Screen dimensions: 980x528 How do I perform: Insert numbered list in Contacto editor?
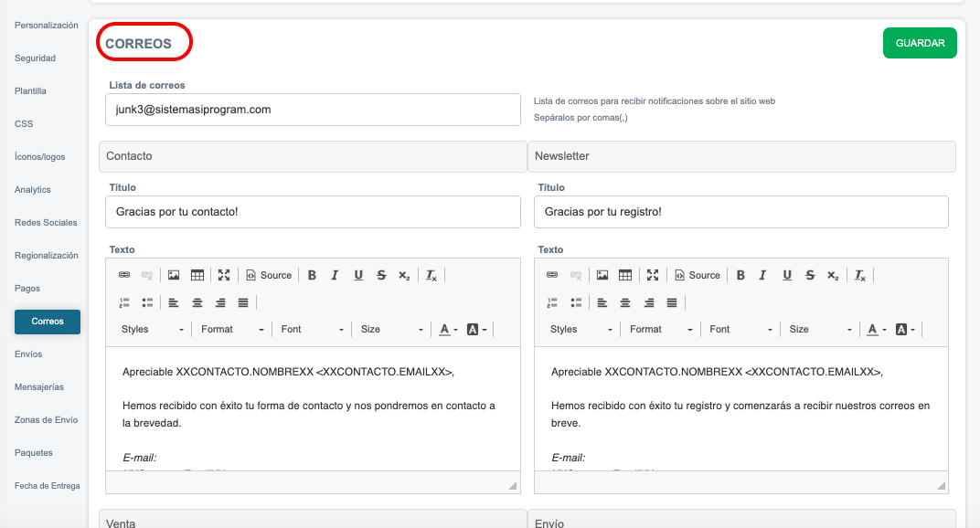point(124,302)
